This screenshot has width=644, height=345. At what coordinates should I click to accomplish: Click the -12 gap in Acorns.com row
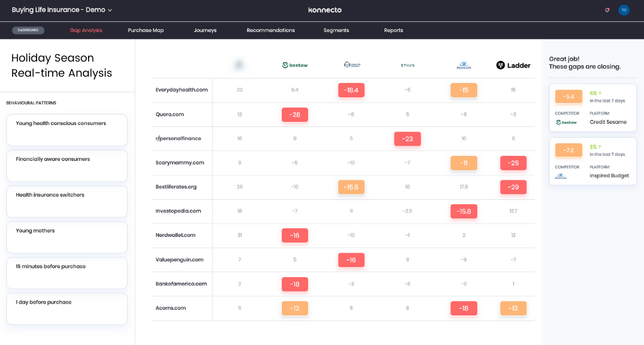294,308
